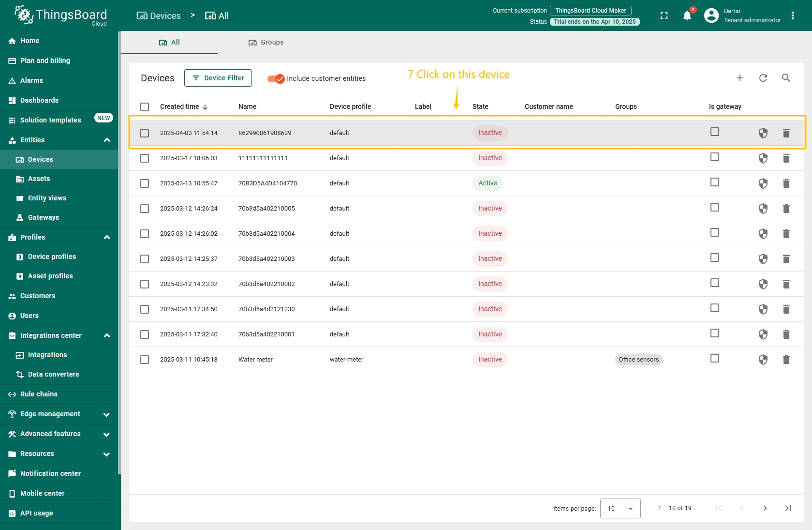Screen dimensions: 812x530
Task: Click the add device plus icon
Action: point(739,78)
